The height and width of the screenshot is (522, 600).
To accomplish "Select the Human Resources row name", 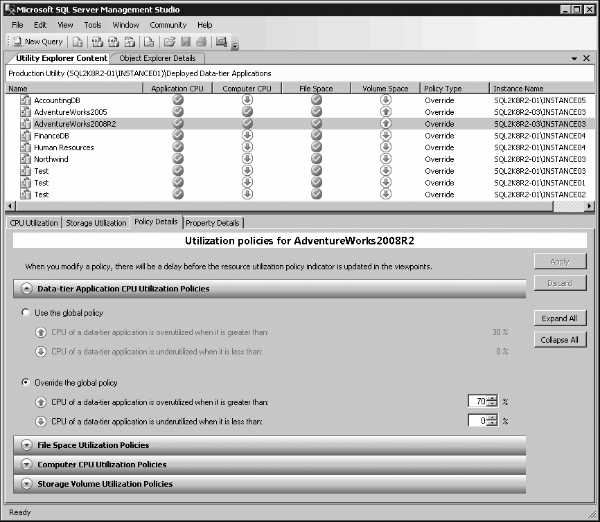I will 64,147.
